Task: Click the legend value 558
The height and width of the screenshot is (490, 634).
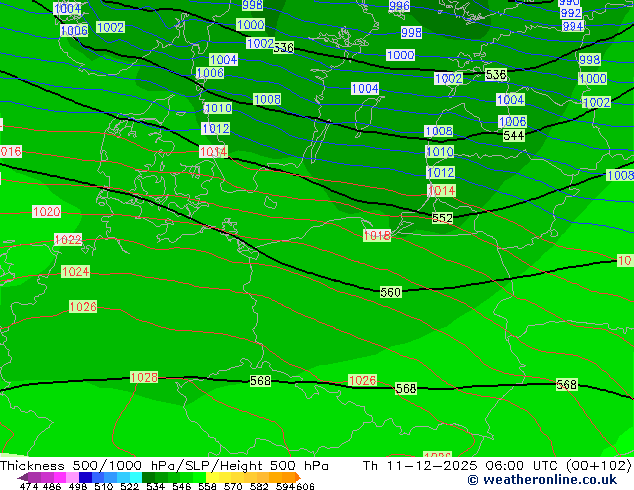Action: (207, 486)
